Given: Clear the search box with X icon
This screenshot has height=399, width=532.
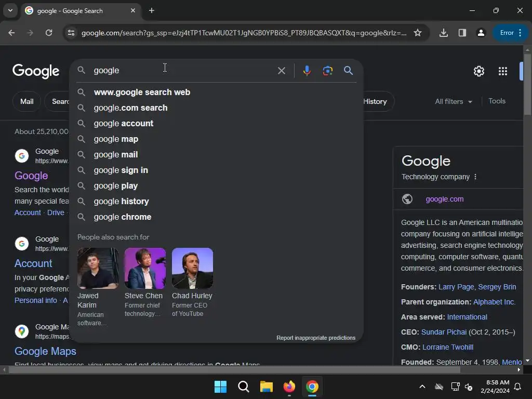Looking at the screenshot, I should tap(281, 71).
